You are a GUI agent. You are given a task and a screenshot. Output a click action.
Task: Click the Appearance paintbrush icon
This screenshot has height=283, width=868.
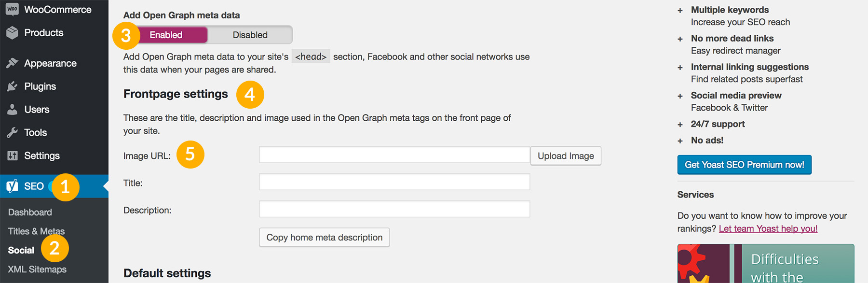click(13, 63)
